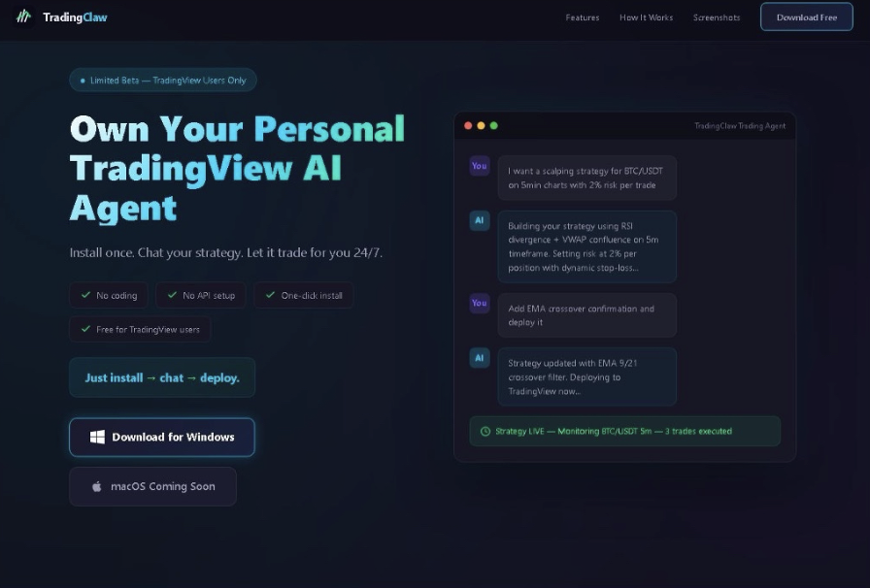The height and width of the screenshot is (588, 870).
Task: Click the Free for TradingView users chip
Action: (x=140, y=330)
